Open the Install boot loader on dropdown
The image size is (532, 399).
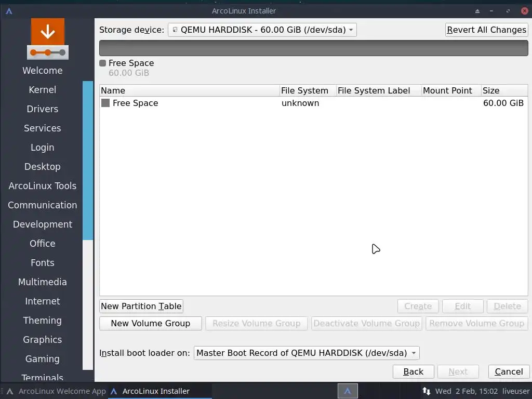click(307, 353)
